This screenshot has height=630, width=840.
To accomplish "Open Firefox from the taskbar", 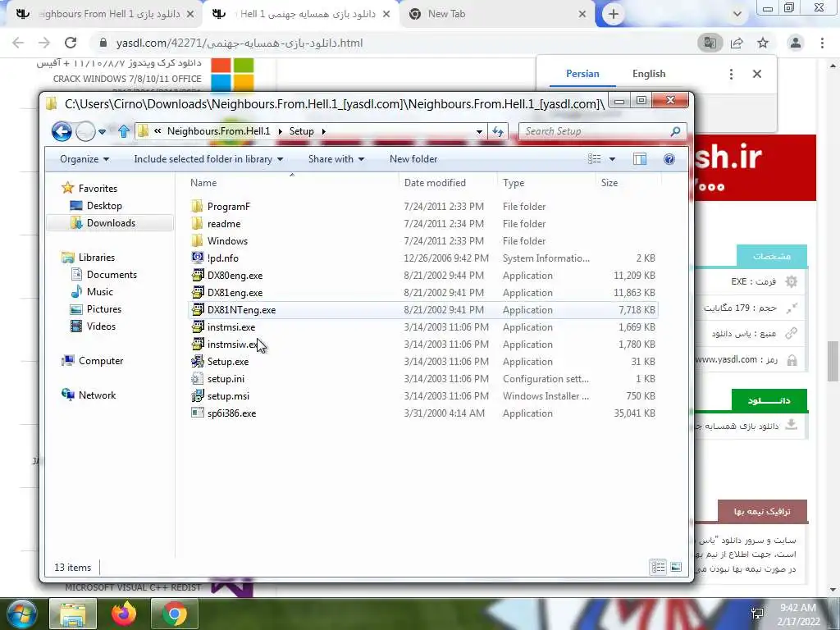I will point(124,614).
